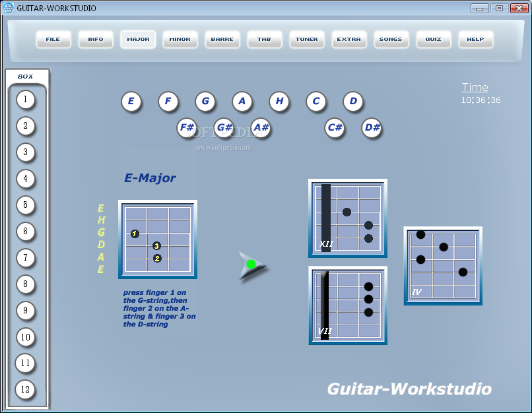Select Box number 7
532x413 pixels.
26,258
